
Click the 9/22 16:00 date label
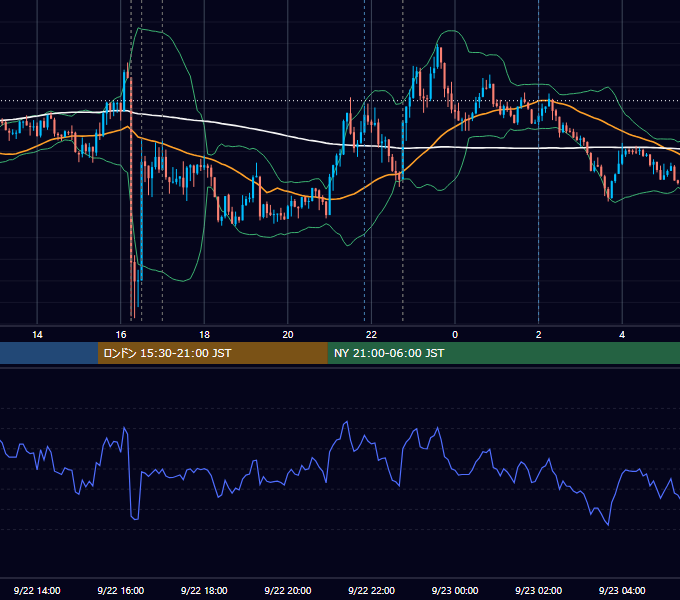[121, 590]
